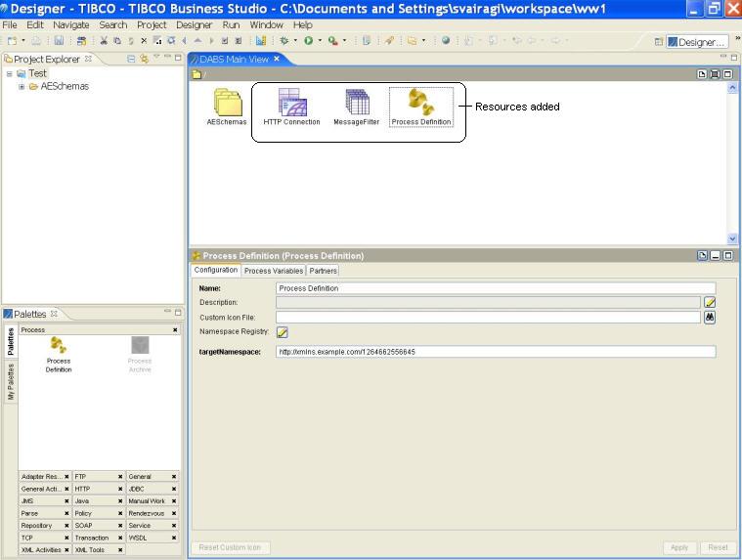Click the External Tools toolbar icon
The width and height of the screenshot is (742, 560).
point(333,41)
